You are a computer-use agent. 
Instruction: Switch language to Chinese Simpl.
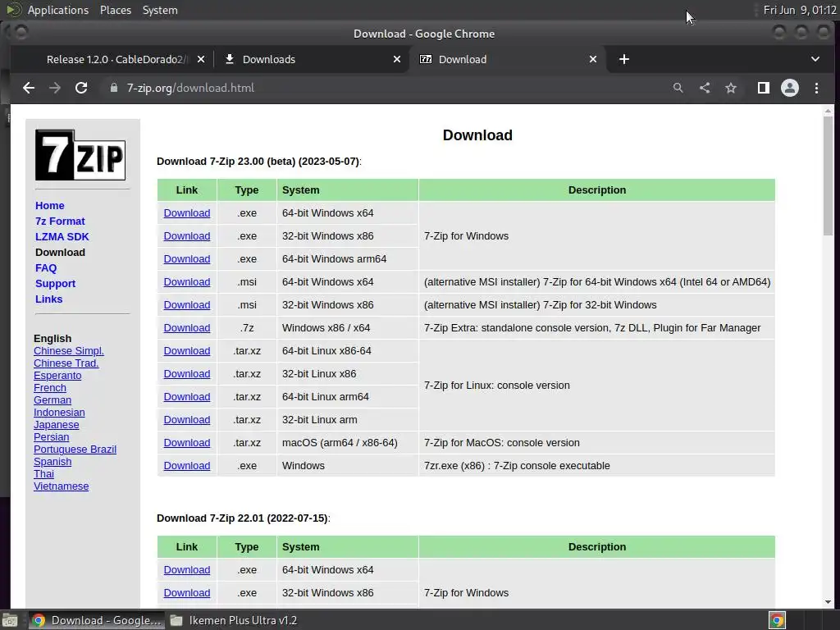point(69,351)
